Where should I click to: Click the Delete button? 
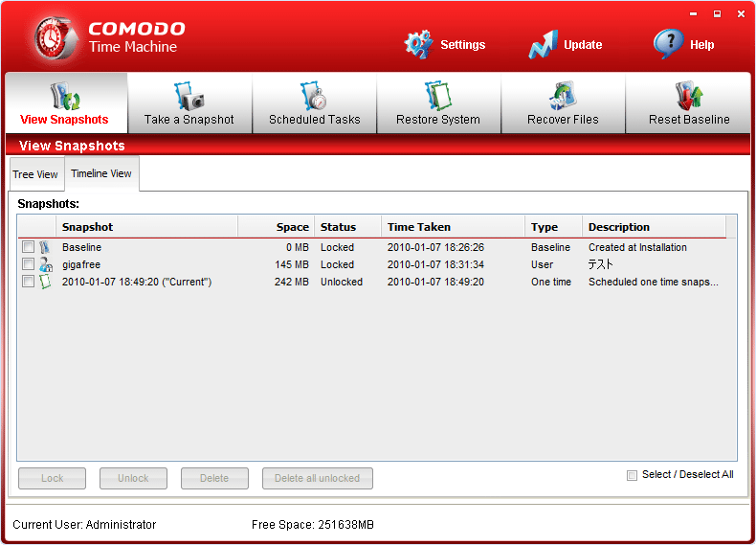coord(214,478)
